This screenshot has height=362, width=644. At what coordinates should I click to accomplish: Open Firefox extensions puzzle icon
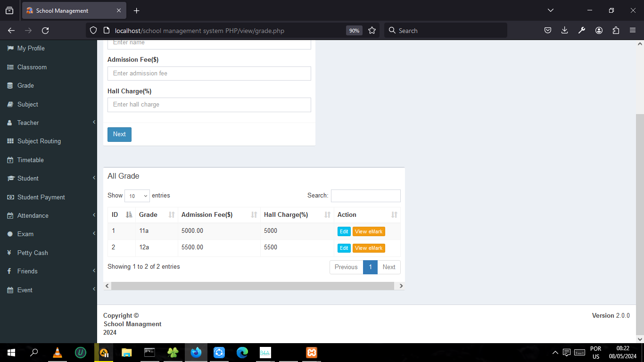(x=616, y=31)
